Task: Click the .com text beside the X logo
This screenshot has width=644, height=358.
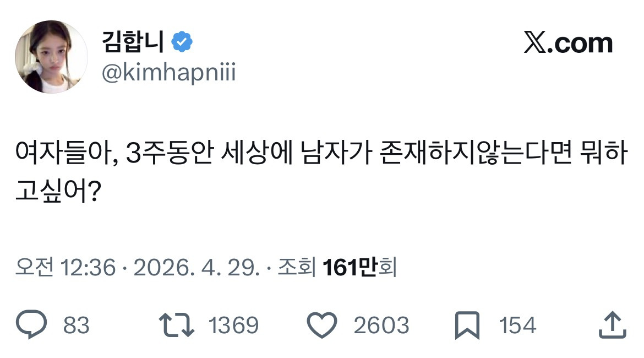Action: coord(580,43)
